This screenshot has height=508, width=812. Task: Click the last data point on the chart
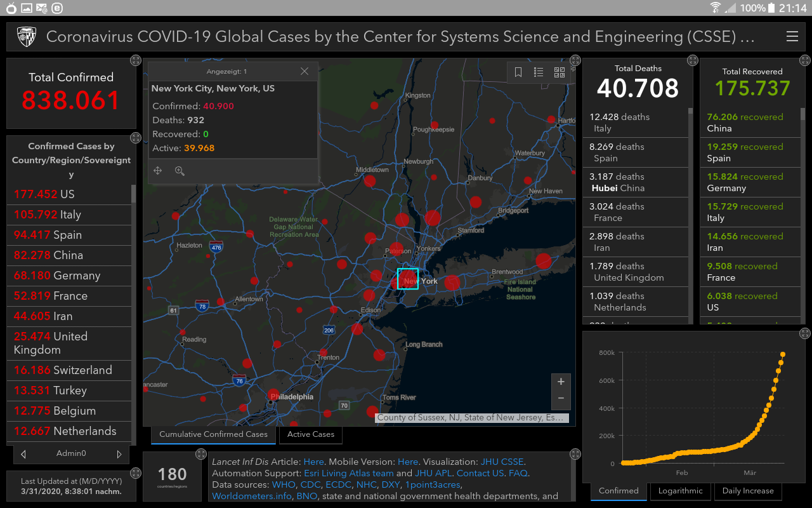783,354
